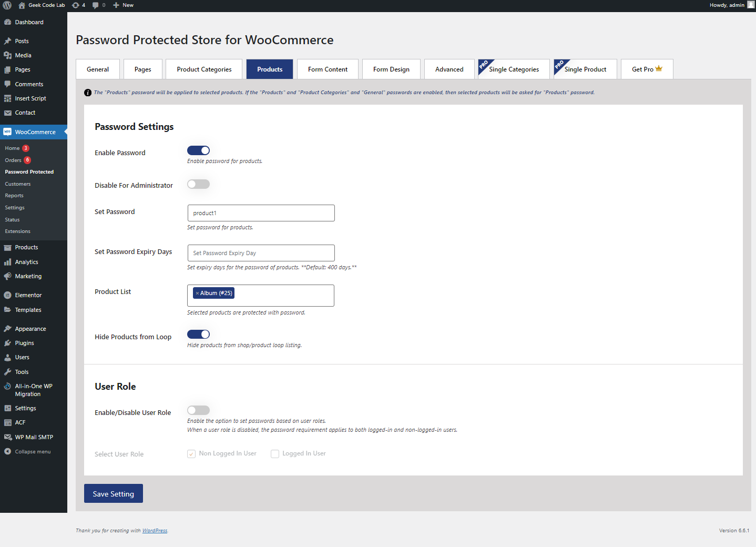This screenshot has width=756, height=547.
Task: Enable the Disable For Administrator switch
Action: pyautogui.click(x=198, y=184)
